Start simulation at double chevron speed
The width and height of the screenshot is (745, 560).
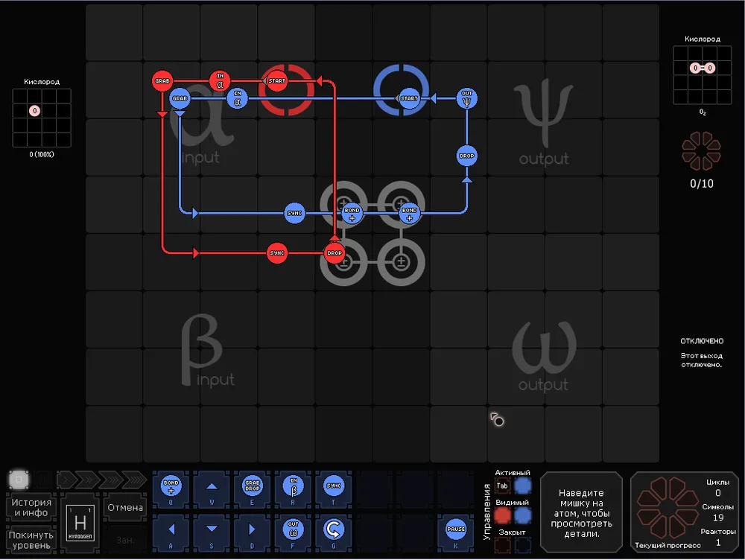pyautogui.click(x=88, y=480)
